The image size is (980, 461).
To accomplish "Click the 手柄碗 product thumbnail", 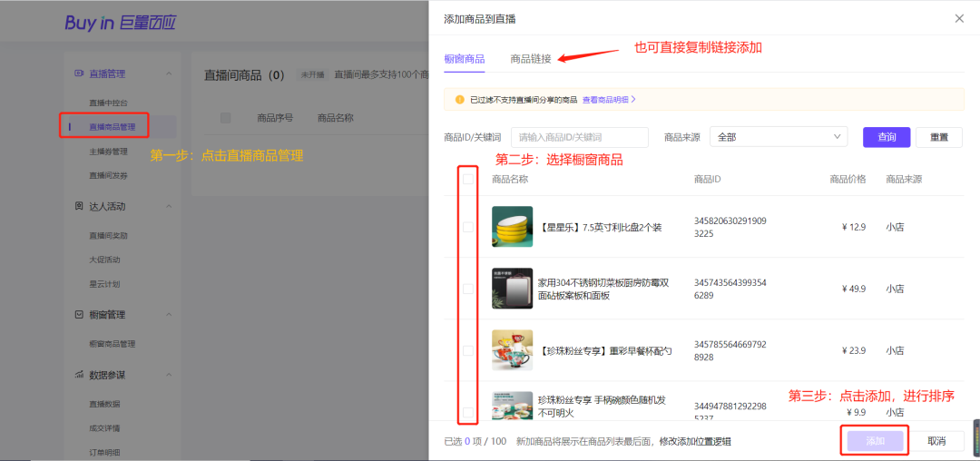I will point(513,406).
